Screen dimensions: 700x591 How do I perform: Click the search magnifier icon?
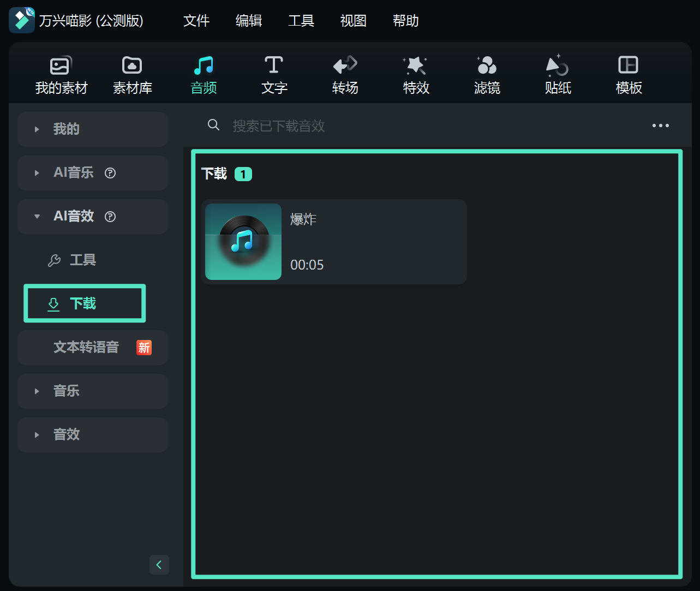coord(213,125)
